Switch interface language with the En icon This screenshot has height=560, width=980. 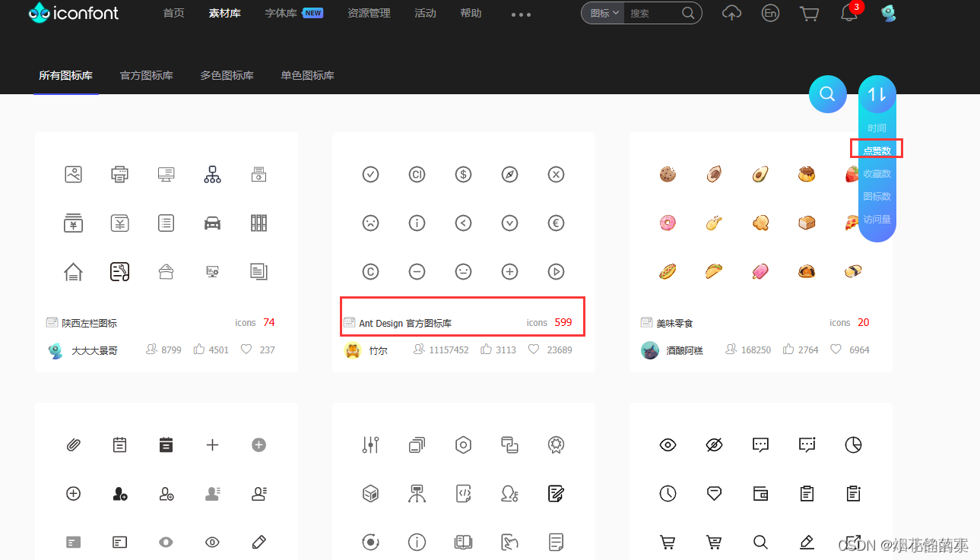pos(770,13)
